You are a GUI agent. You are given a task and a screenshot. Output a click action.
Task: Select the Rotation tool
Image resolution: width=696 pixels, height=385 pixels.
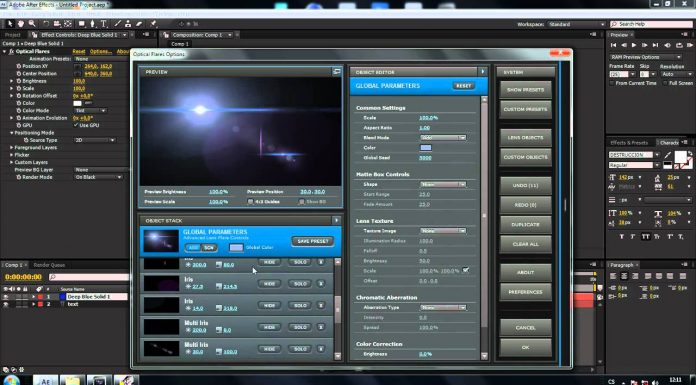[x=46, y=24]
